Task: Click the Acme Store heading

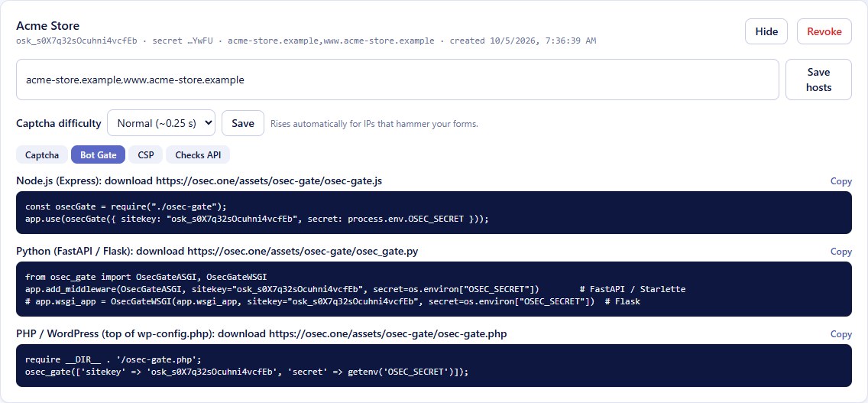Action: coord(47,25)
